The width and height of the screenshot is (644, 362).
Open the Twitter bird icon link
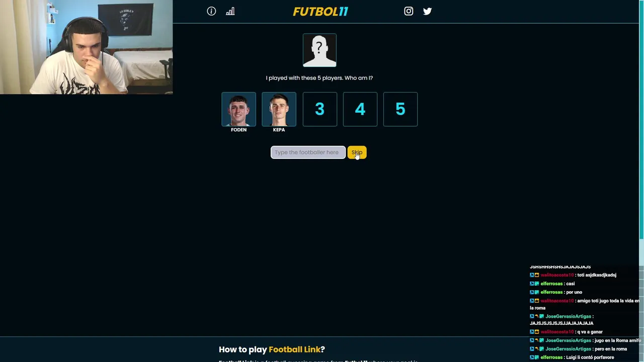point(427,11)
